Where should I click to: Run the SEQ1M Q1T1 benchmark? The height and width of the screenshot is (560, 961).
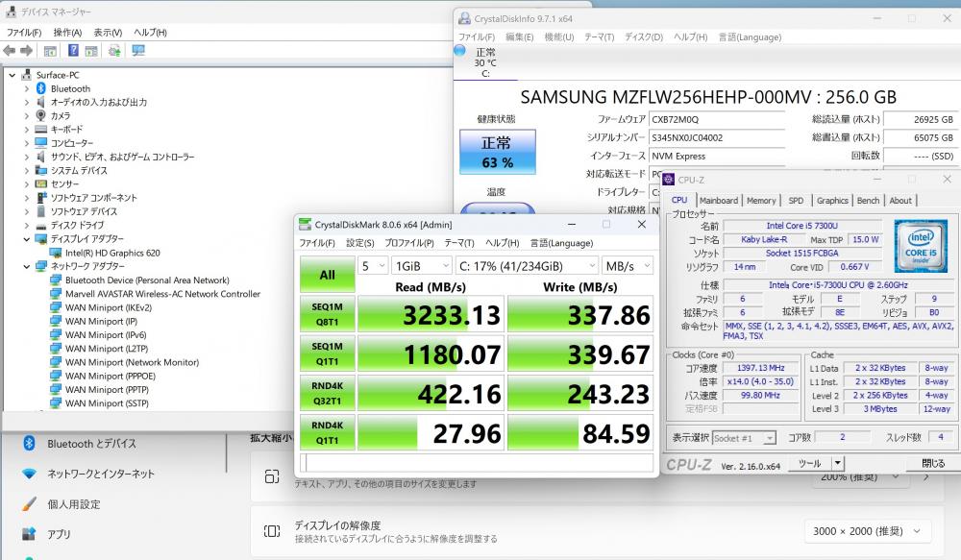click(328, 353)
